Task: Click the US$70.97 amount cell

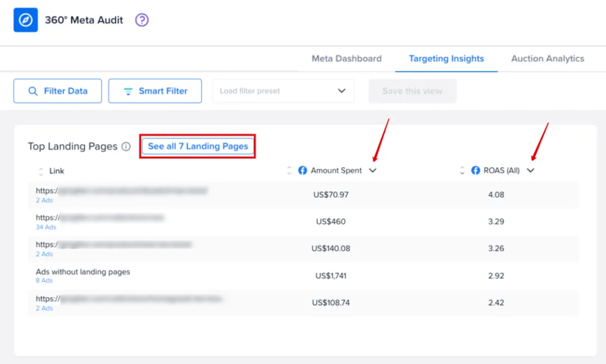Action: coord(331,195)
